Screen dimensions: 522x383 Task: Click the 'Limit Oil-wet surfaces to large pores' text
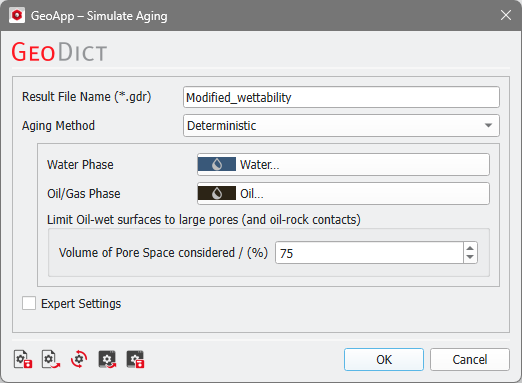tap(204, 220)
